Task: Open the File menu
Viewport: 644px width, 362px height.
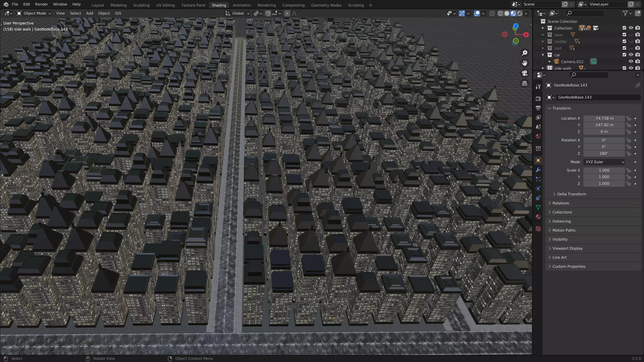Action: click(15, 4)
